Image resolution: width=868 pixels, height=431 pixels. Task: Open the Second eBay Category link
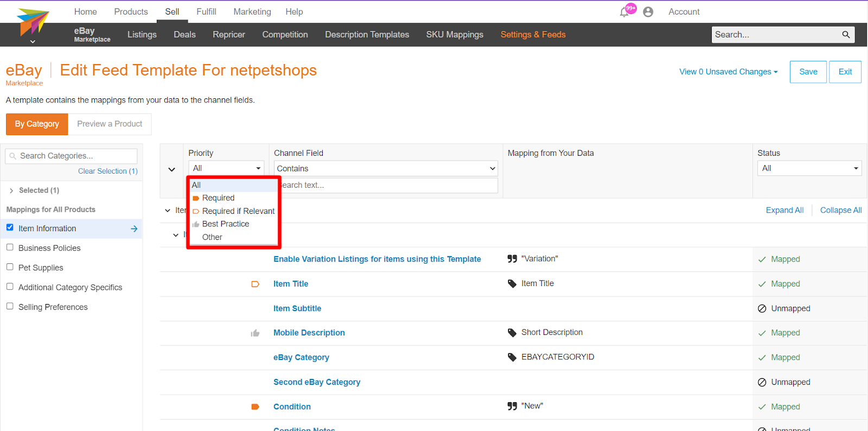pos(317,382)
